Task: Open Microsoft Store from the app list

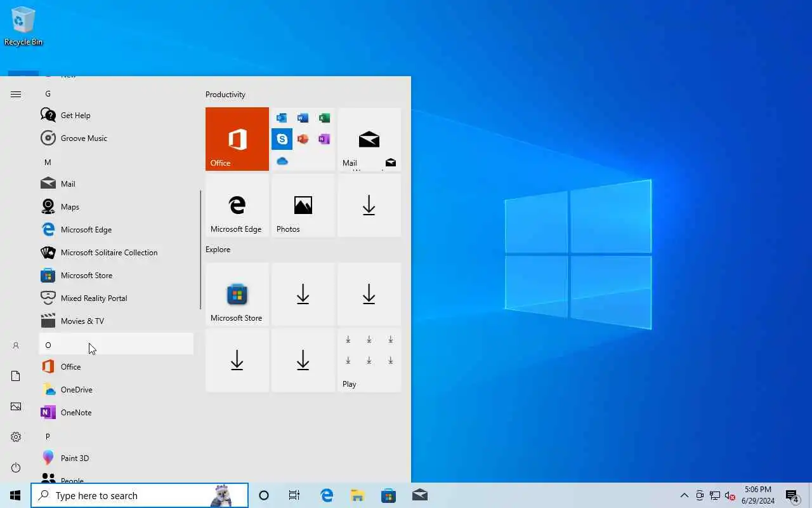Action: pyautogui.click(x=116, y=275)
